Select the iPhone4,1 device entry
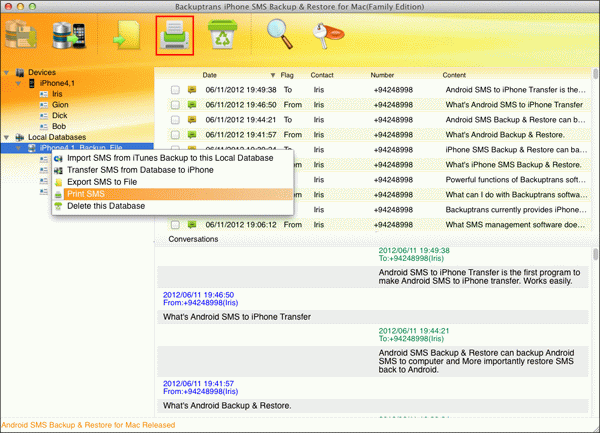The height and width of the screenshot is (433, 600). coord(57,83)
